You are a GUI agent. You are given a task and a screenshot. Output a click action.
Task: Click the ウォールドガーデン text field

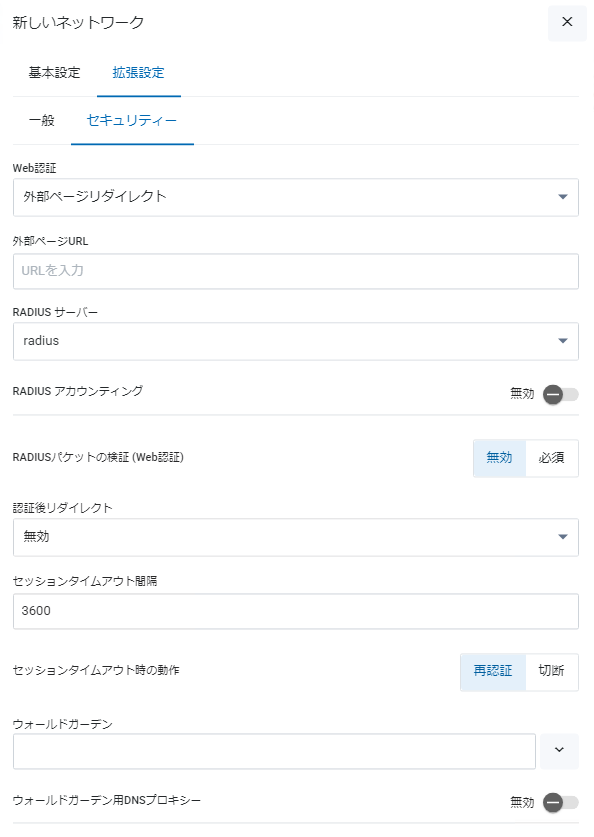pos(274,751)
